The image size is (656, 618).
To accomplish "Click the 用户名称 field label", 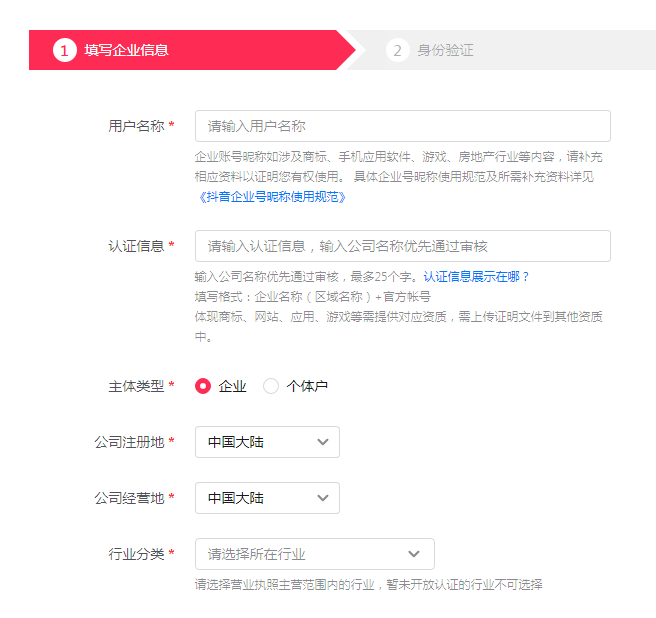I will 136,126.
